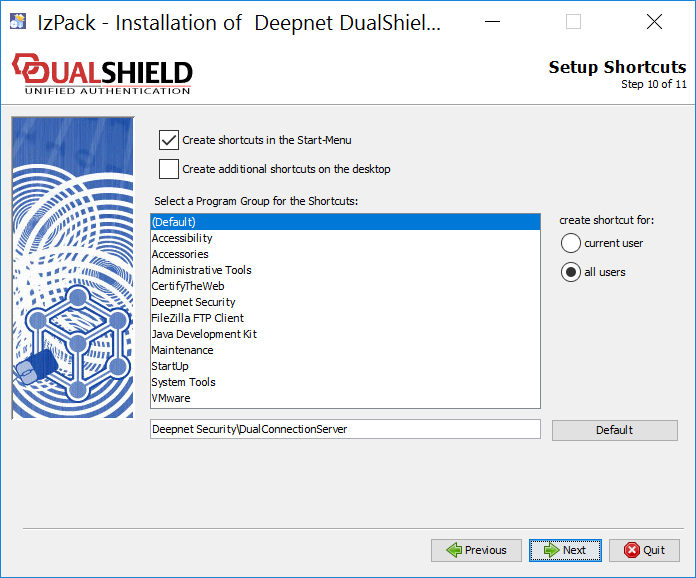The image size is (696, 578).
Task: Select Accessibility in program group list
Action: click(x=345, y=238)
